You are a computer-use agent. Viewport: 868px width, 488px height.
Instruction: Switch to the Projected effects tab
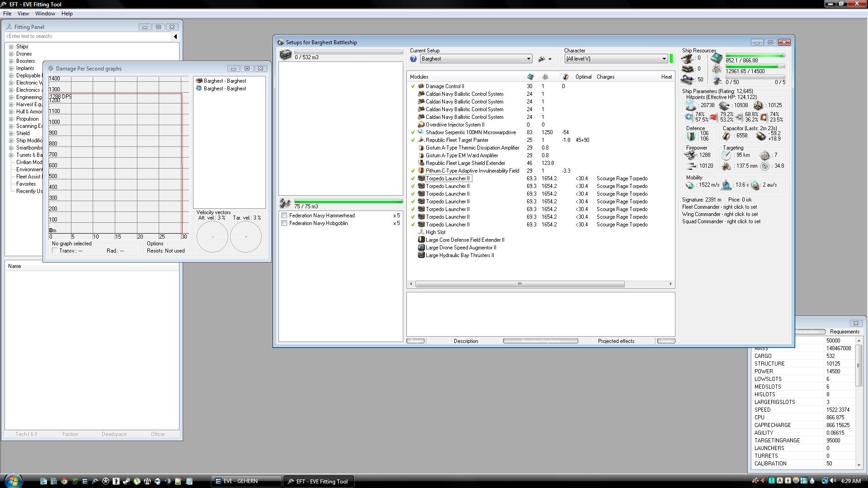pos(616,341)
